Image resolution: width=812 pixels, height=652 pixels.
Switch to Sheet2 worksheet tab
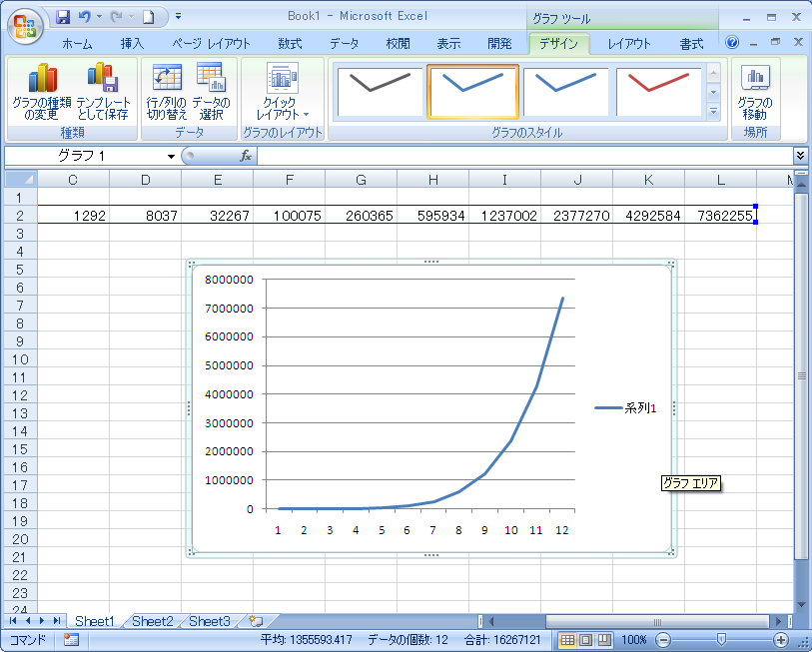152,621
